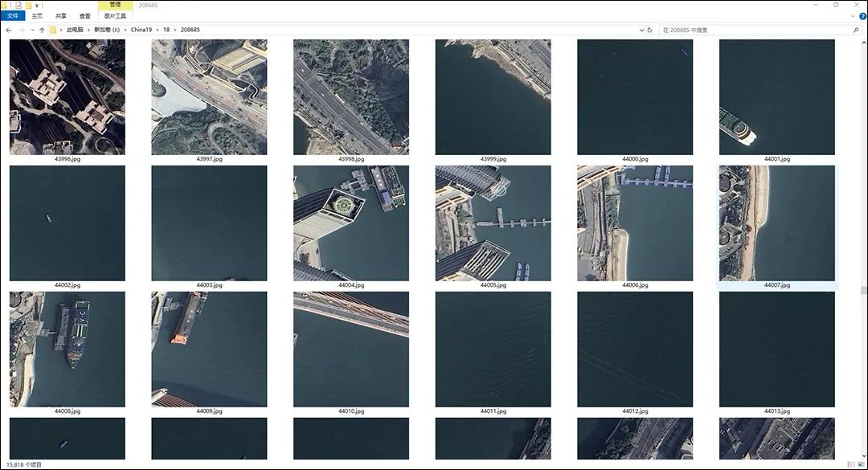Image resolution: width=868 pixels, height=470 pixels.
Task: Switch to large thumbnails view icon
Action: (861, 464)
